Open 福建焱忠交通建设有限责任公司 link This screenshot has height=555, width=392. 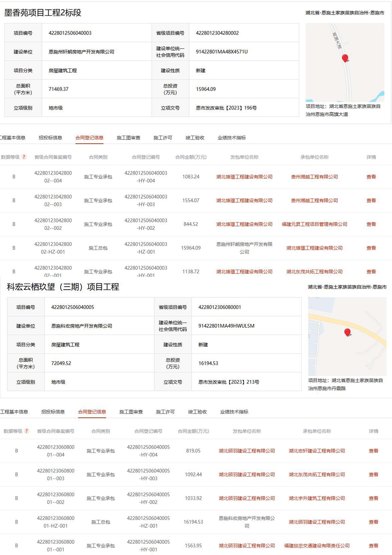[x=317, y=546]
